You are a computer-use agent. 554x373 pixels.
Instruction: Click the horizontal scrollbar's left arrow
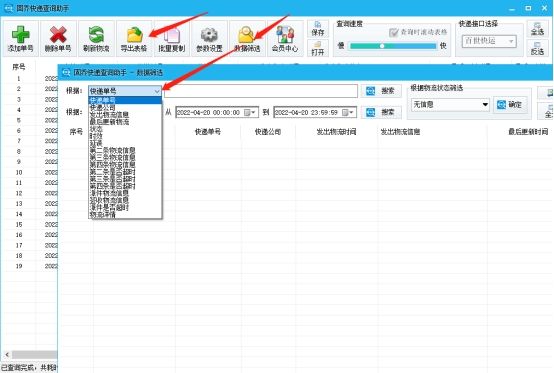(7, 354)
